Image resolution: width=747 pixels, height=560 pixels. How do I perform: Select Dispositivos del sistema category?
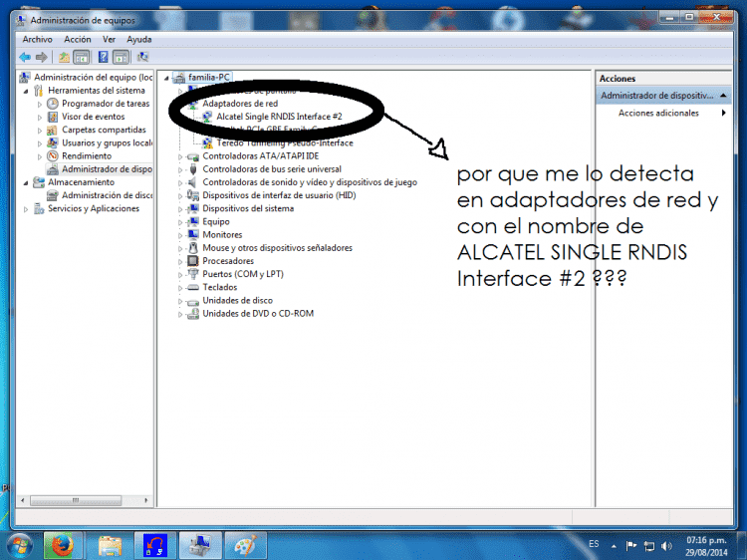pos(248,208)
